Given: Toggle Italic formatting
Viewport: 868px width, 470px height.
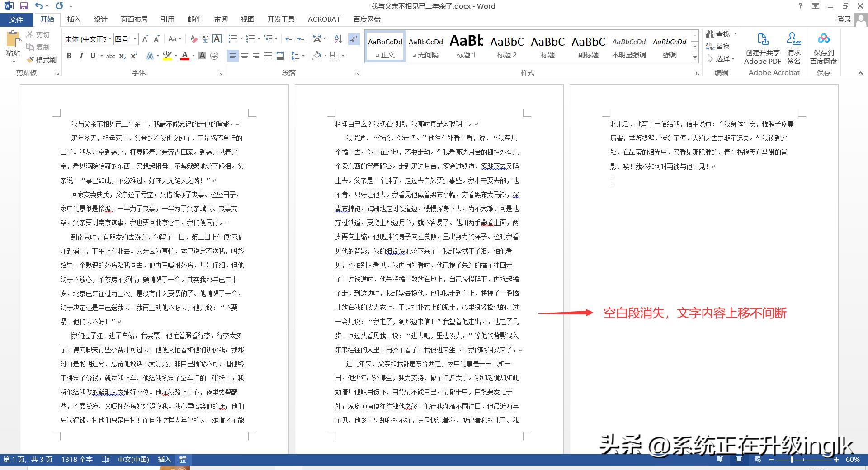Looking at the screenshot, I should pos(81,56).
